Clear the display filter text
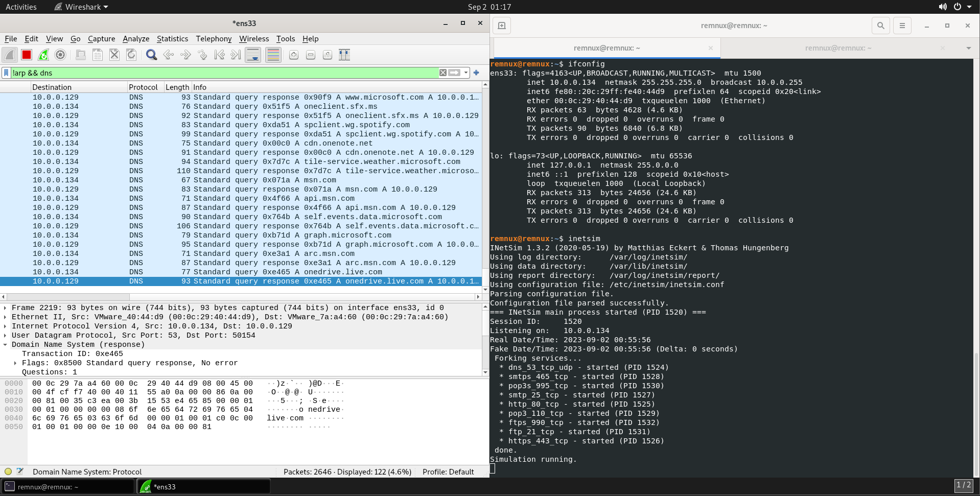The image size is (980, 496). (x=443, y=73)
